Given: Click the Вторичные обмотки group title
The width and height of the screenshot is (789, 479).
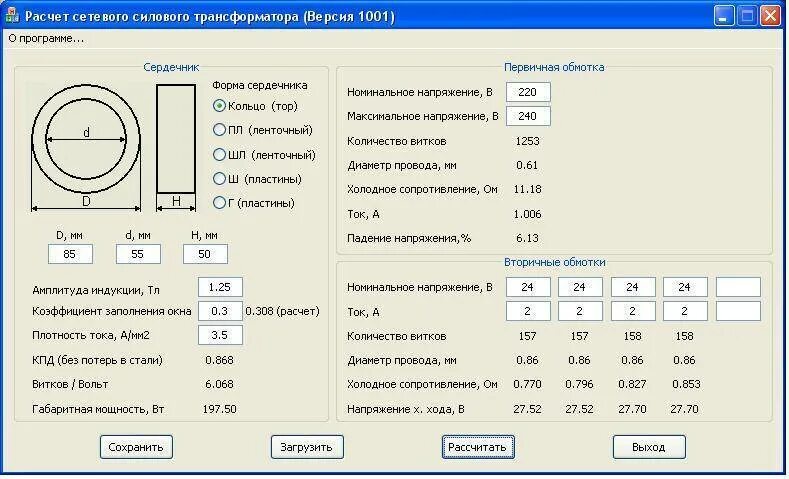Looking at the screenshot, I should (x=555, y=262).
